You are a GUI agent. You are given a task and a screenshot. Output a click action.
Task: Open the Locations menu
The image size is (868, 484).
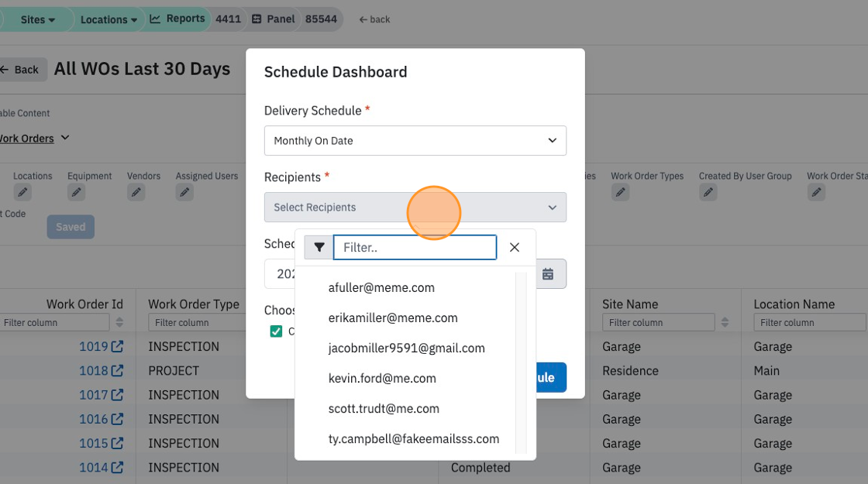[x=108, y=19]
